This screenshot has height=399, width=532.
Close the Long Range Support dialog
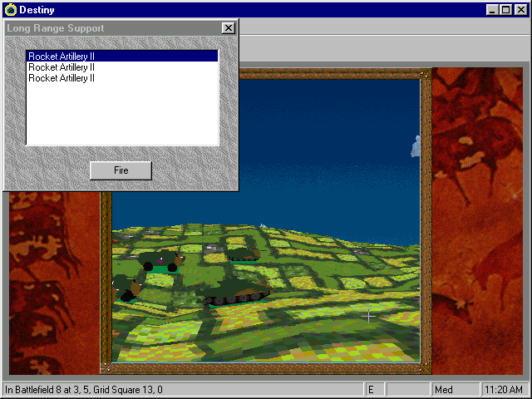(229, 27)
